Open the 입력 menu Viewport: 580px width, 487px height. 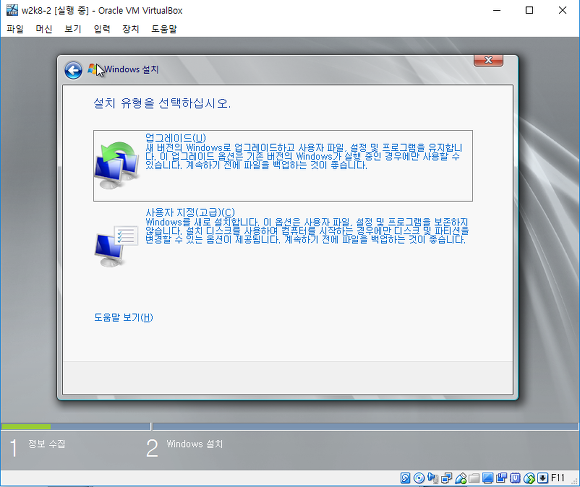click(x=102, y=28)
